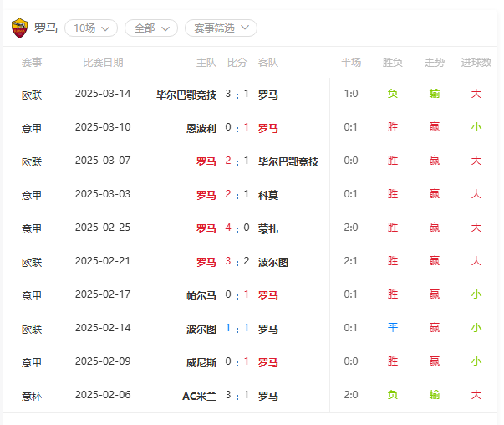Click 负 result in 2025-02-06 row

tap(393, 395)
